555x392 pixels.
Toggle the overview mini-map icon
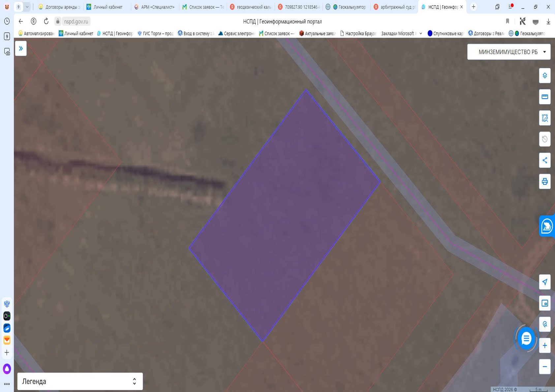[x=545, y=303]
